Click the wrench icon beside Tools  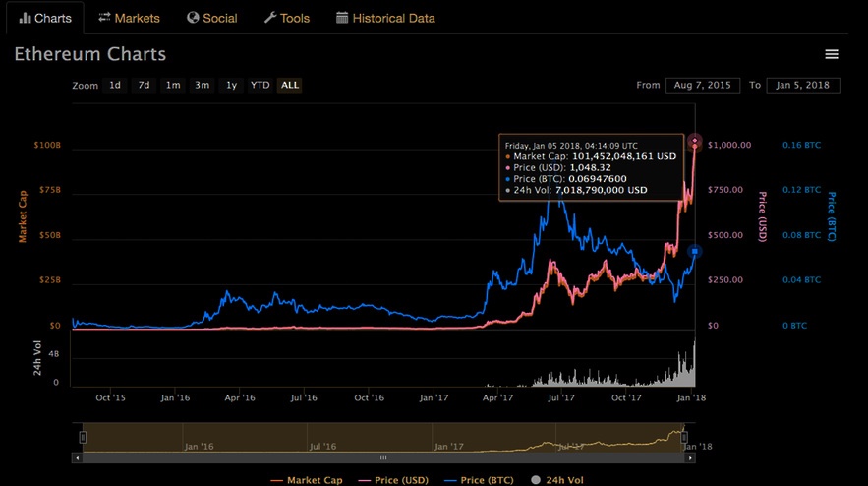click(270, 18)
